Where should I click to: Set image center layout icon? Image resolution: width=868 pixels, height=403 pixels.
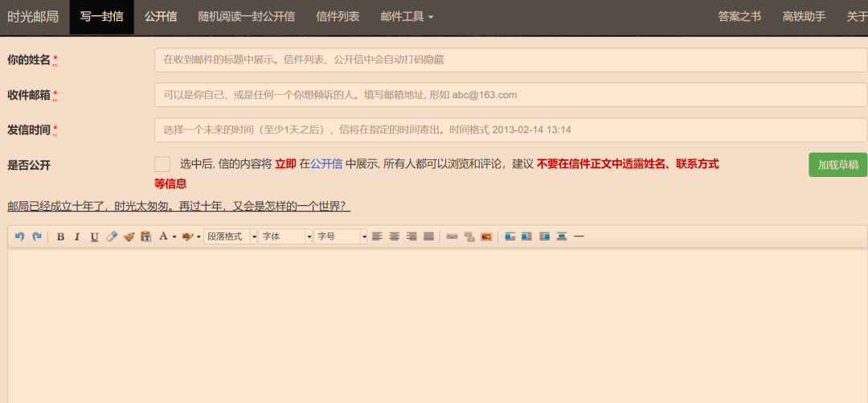562,236
